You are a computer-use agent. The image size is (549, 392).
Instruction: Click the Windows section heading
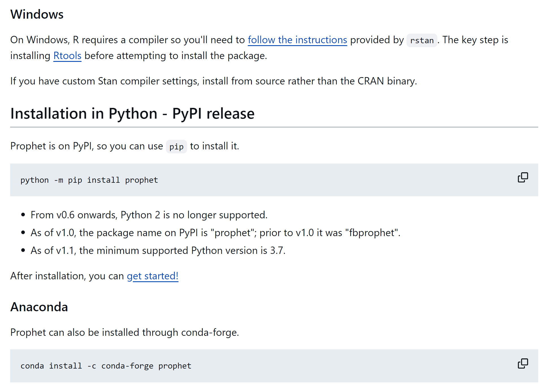click(x=37, y=14)
